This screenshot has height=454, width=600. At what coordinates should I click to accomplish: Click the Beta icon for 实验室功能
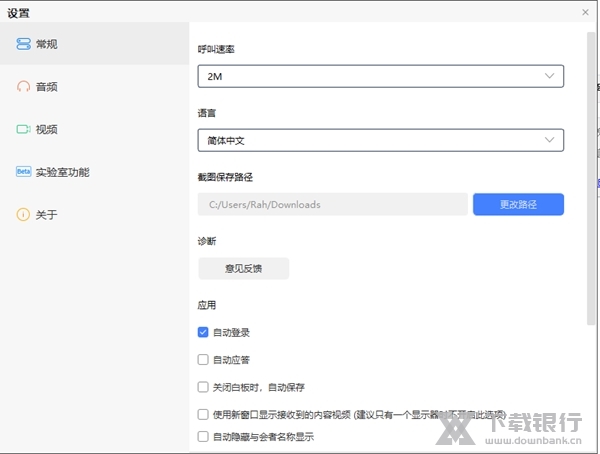pyautogui.click(x=23, y=172)
